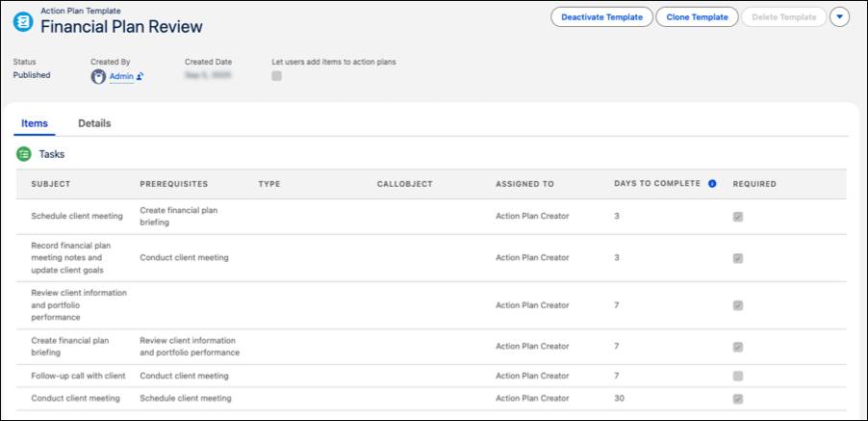Toggle 'Let users add items' checkbox
This screenshot has height=421, width=868.
pos(277,76)
